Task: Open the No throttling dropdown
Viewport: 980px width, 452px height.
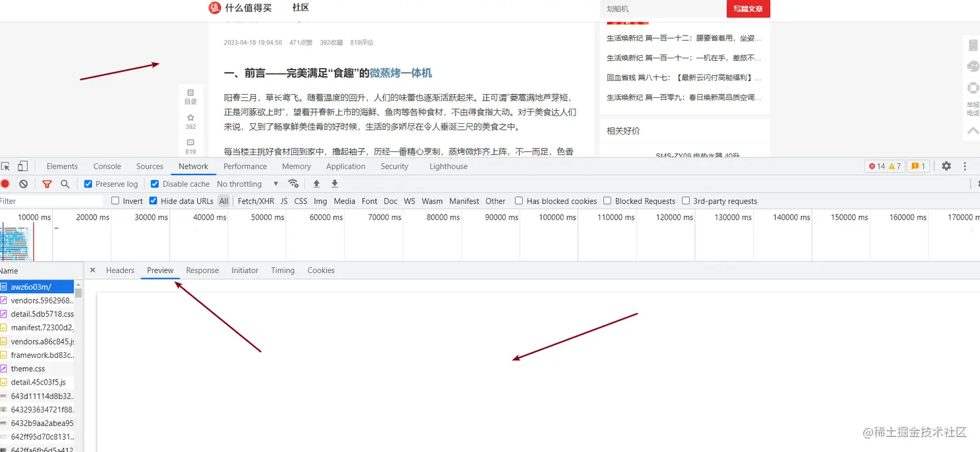Action: 248,184
